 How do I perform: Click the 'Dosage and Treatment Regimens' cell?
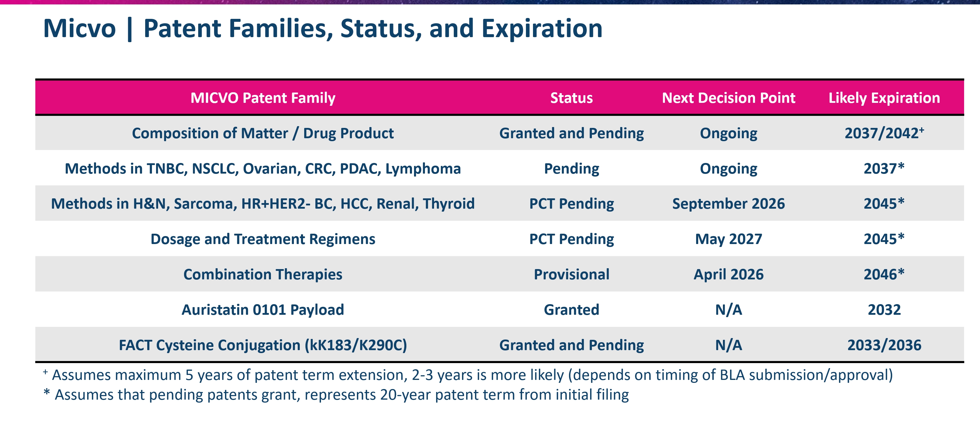262,239
